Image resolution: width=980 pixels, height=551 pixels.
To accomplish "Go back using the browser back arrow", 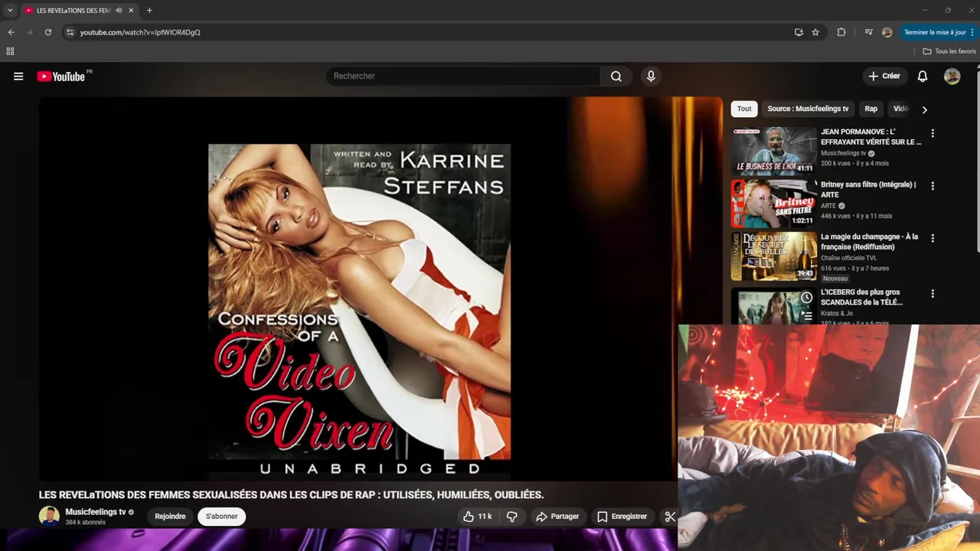I will click(x=11, y=32).
